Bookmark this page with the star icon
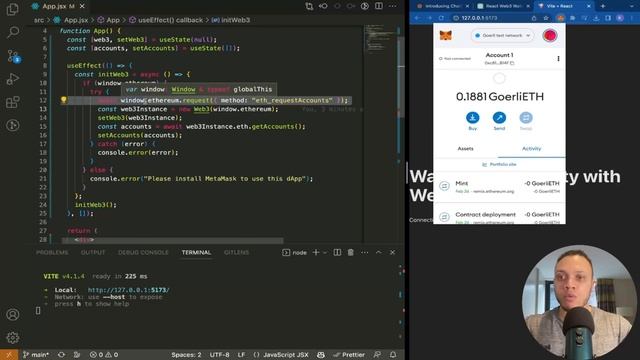Screen dimensions: 640x360 546,18
